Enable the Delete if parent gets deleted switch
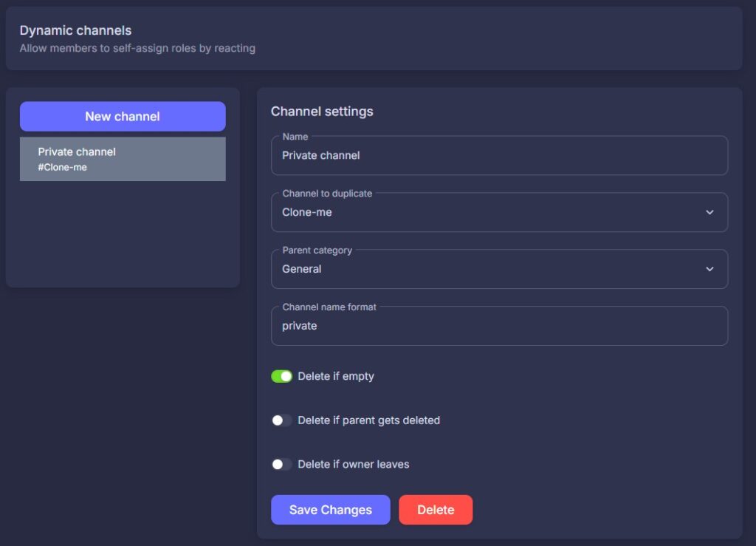 click(282, 420)
